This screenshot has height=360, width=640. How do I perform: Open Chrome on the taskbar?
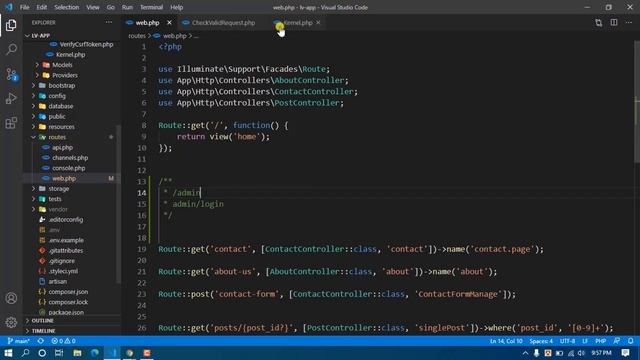[x=129, y=353]
